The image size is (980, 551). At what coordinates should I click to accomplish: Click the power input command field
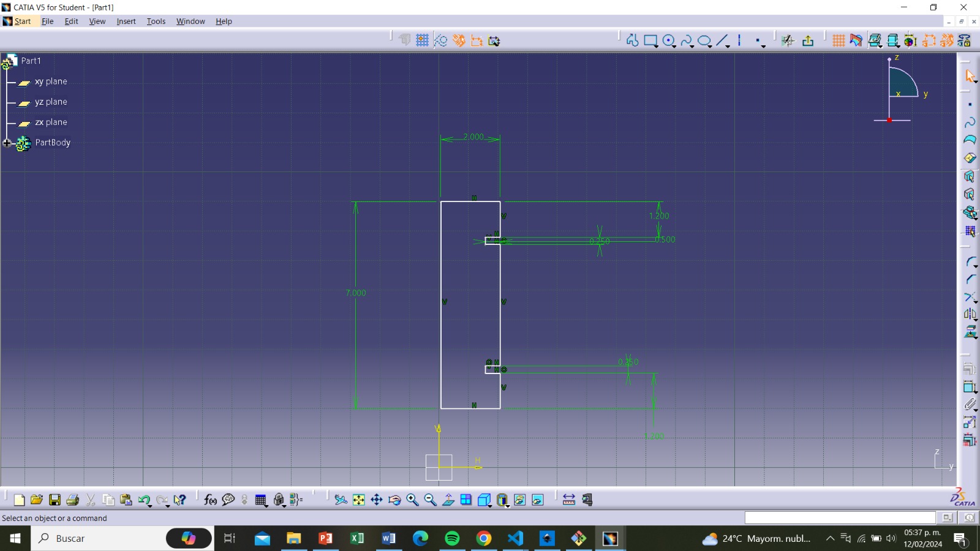(840, 518)
